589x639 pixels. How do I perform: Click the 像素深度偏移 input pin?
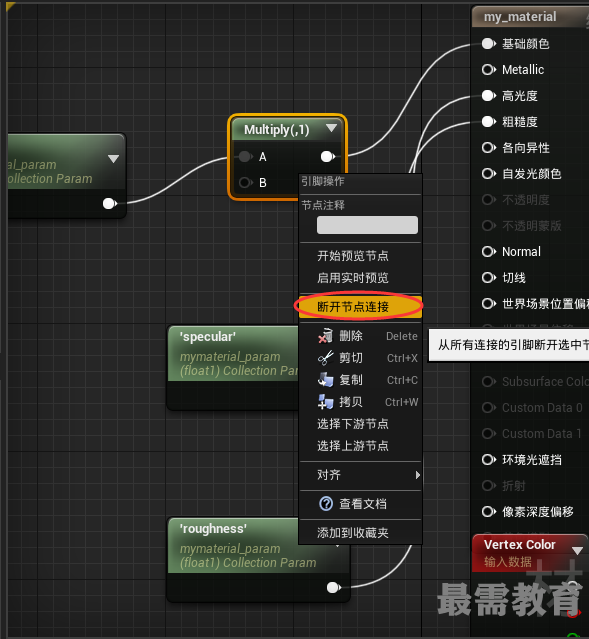point(488,511)
